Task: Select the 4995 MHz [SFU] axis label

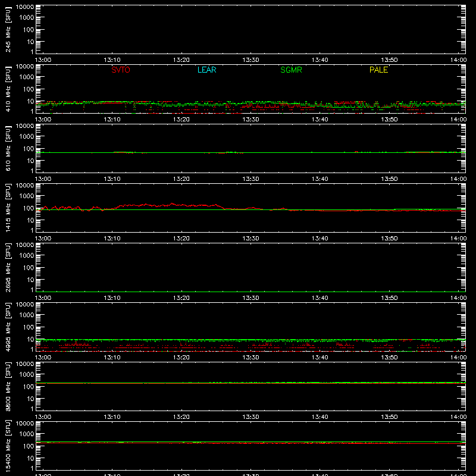Action: [x=8, y=327]
